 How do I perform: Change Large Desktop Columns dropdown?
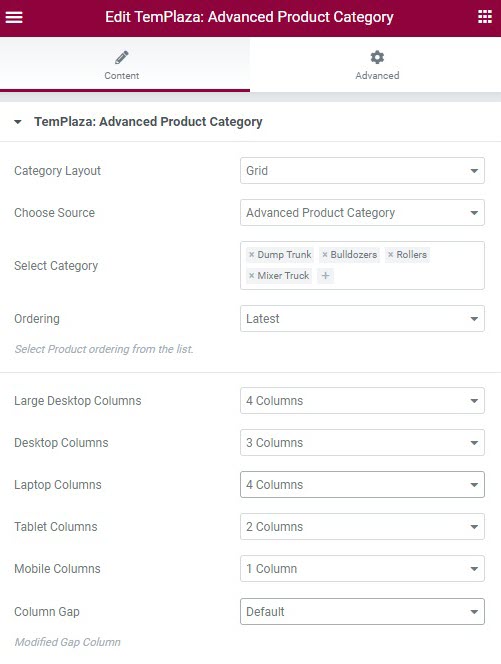pyautogui.click(x=362, y=401)
